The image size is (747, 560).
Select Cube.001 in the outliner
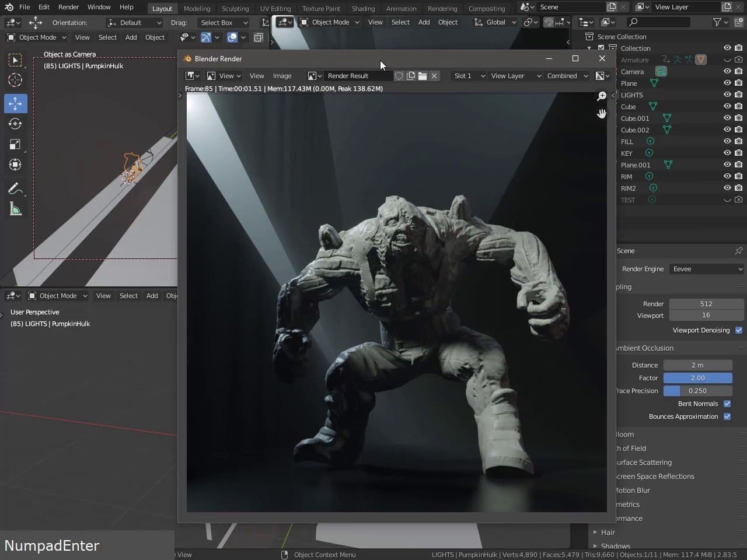click(x=635, y=118)
